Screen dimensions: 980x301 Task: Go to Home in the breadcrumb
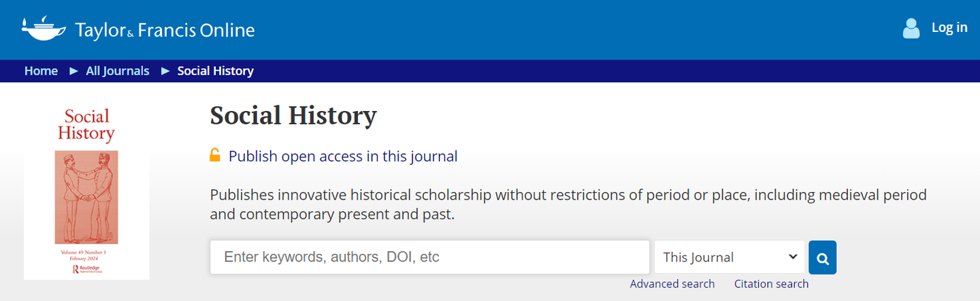click(x=41, y=71)
